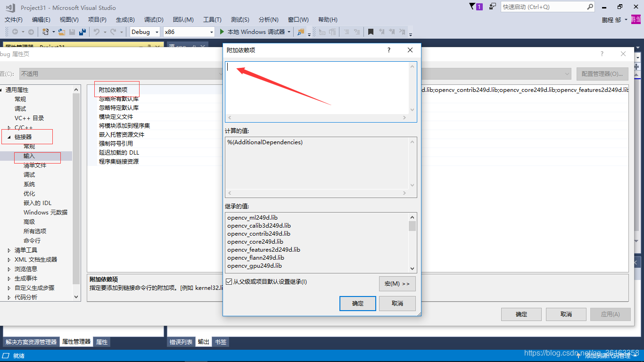Click the Find in Files icon
The image size is (644, 362).
click(302, 32)
